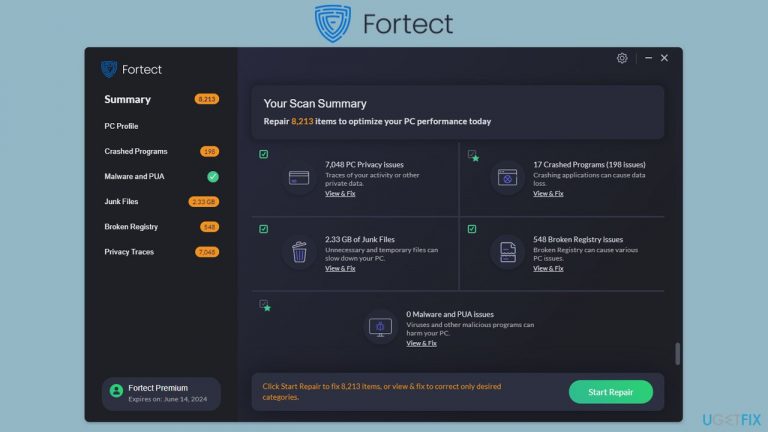The height and width of the screenshot is (432, 768).
Task: Select Junk Files in sidebar
Action: [121, 201]
